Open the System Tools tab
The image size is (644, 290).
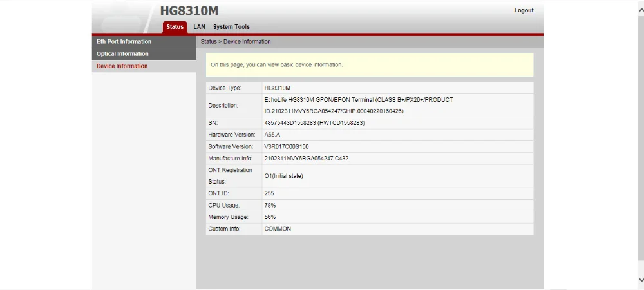[231, 27]
